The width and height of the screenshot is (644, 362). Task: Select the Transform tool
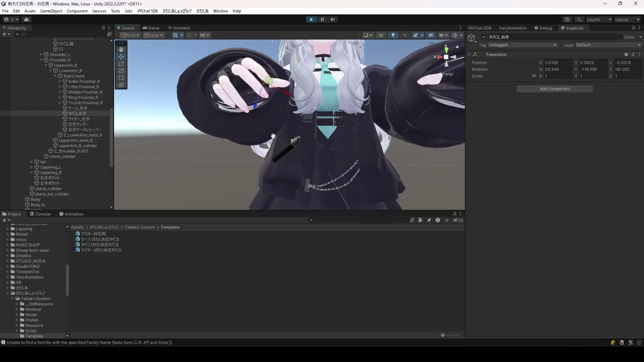[121, 85]
